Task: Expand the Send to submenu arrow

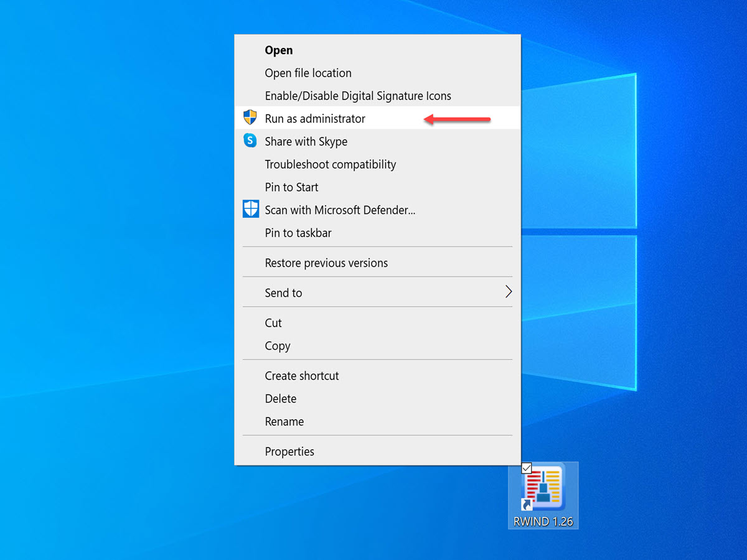Action: click(509, 292)
